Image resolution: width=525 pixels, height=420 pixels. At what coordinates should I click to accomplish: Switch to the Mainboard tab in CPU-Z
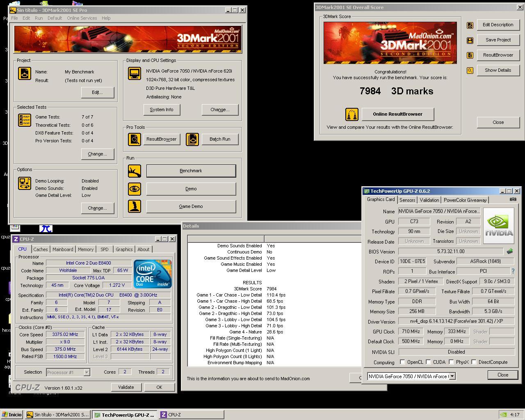click(63, 249)
